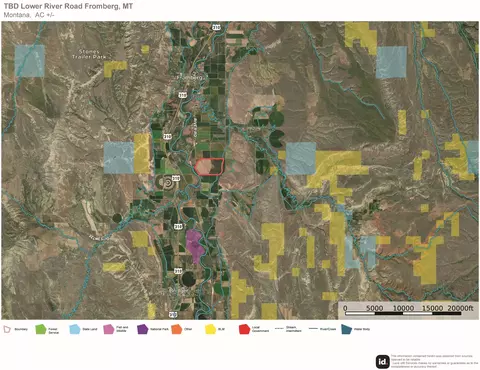Click the 'National Park' legend text
The width and height of the screenshot is (480, 370).
(159, 329)
